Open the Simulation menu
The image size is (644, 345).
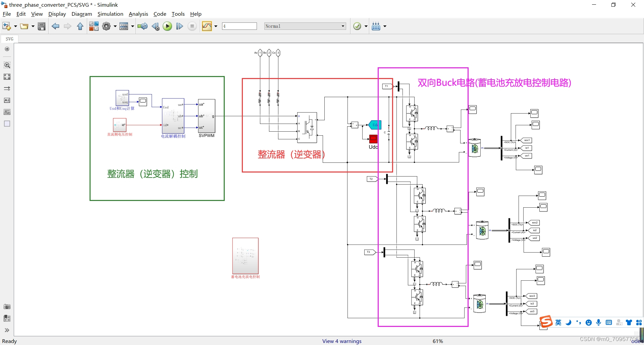[110, 14]
